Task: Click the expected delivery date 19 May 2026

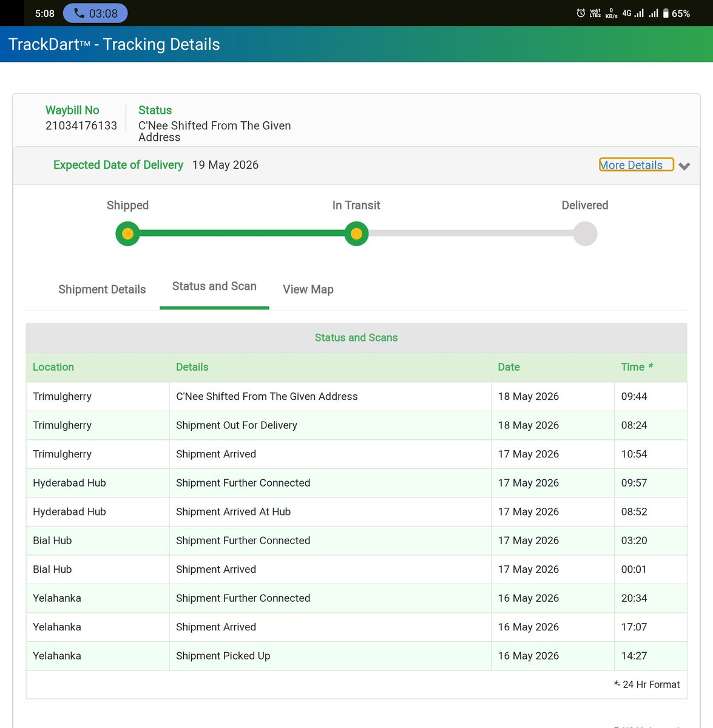Action: tap(225, 165)
